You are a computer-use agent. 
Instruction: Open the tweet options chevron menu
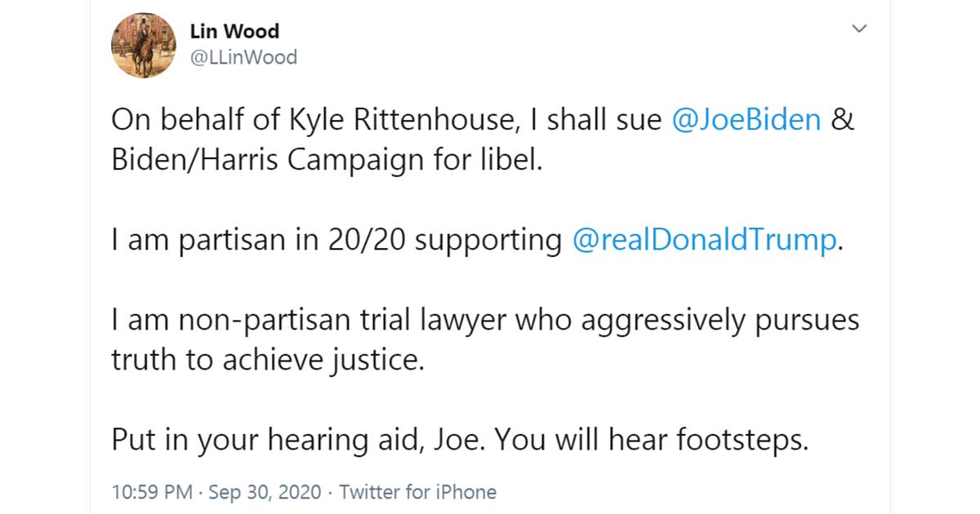tap(858, 29)
